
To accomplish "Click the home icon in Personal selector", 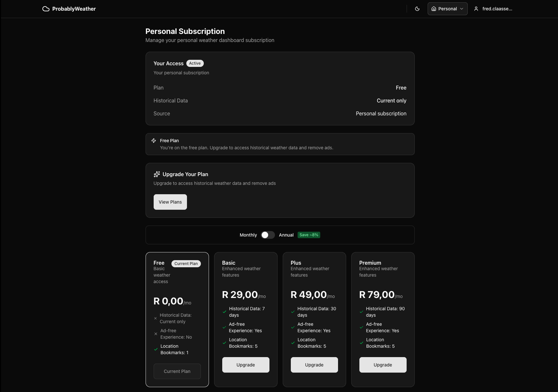I will (x=434, y=9).
